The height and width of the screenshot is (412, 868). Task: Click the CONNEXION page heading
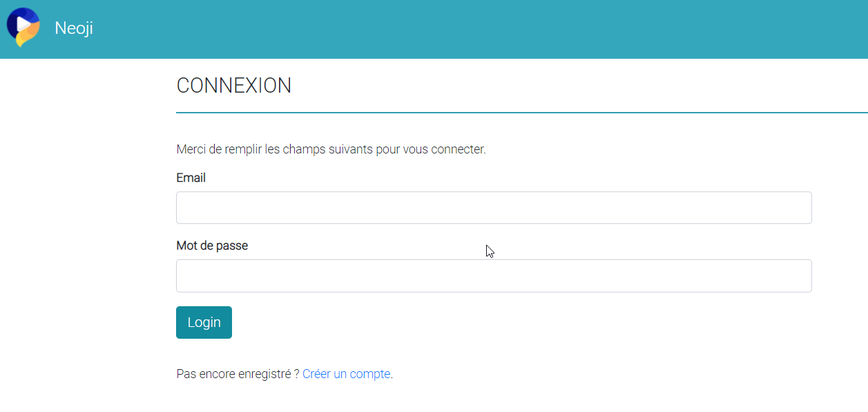pyautogui.click(x=234, y=86)
